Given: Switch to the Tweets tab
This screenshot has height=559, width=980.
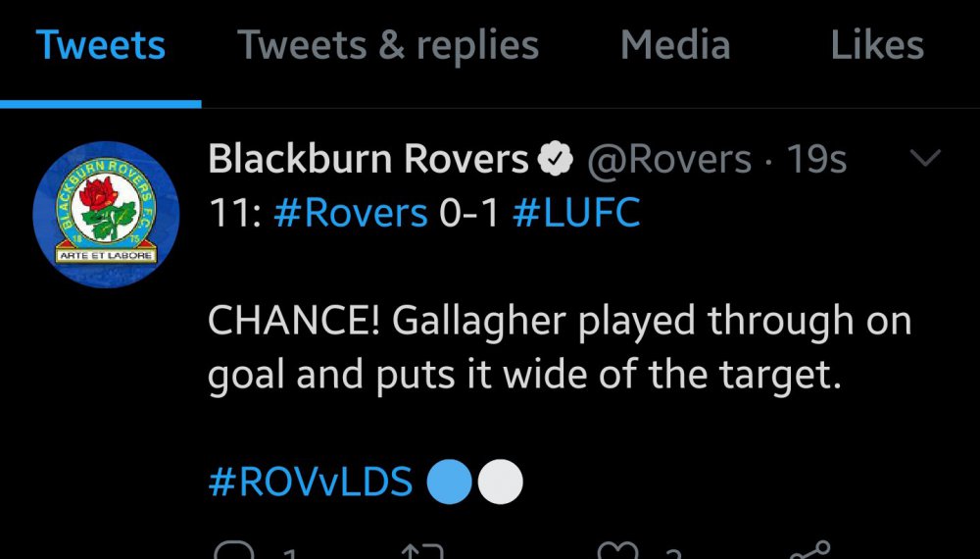Looking at the screenshot, I should (101, 46).
